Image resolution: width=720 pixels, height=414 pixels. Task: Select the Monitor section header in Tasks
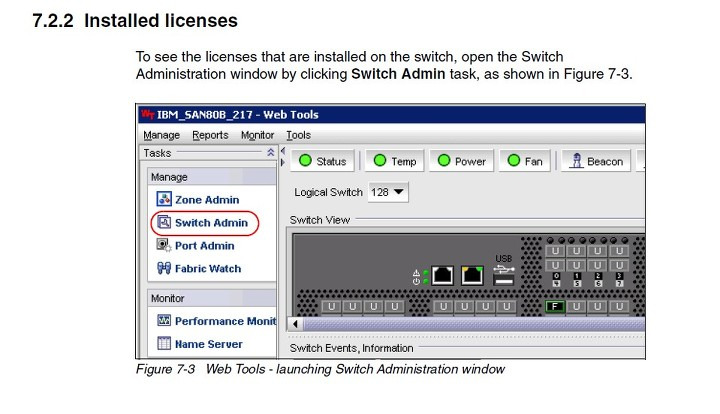[212, 298]
